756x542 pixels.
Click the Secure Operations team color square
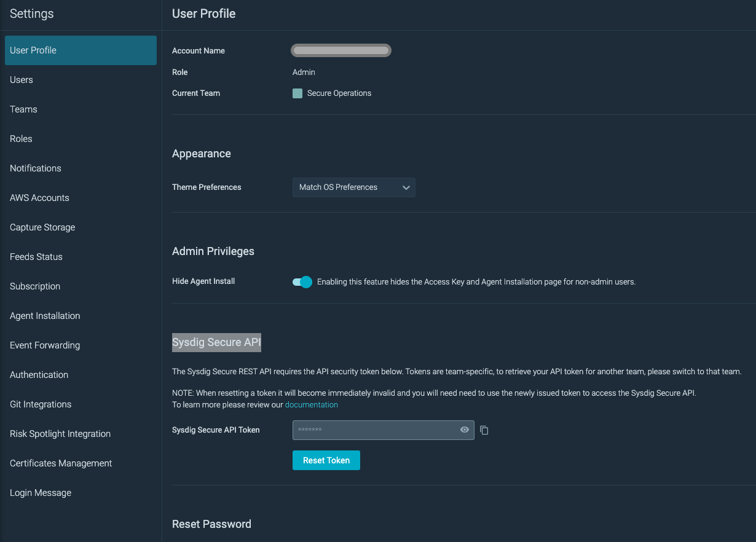pyautogui.click(x=297, y=93)
